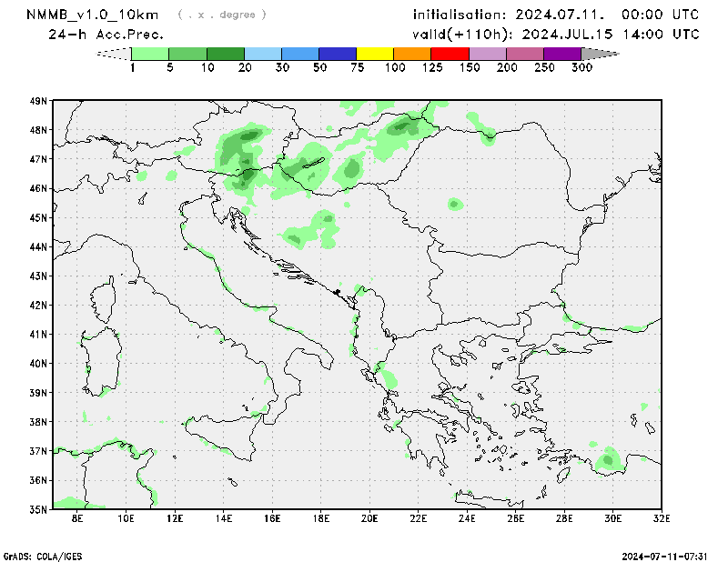This screenshot has height=562, width=728.
Task: Pick the yellow 75–100 legend color
Action: (375, 54)
